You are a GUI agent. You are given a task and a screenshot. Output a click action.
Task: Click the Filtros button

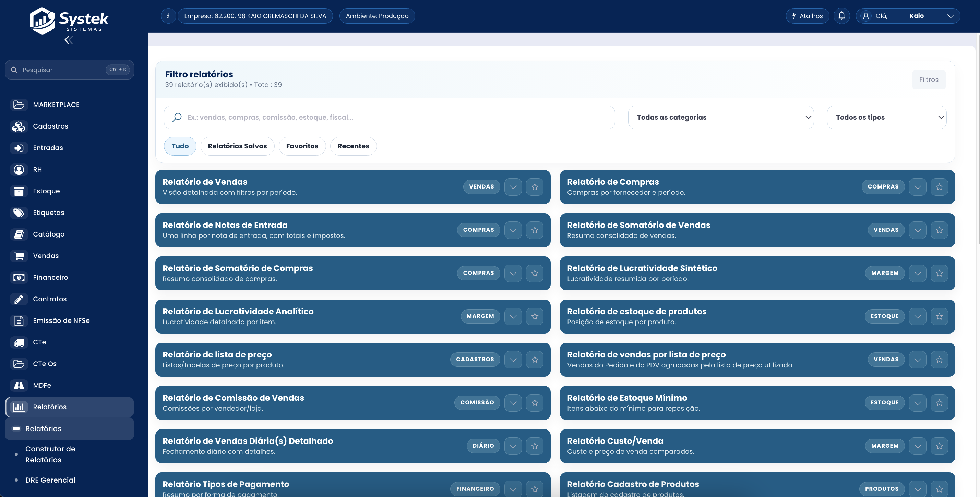929,80
